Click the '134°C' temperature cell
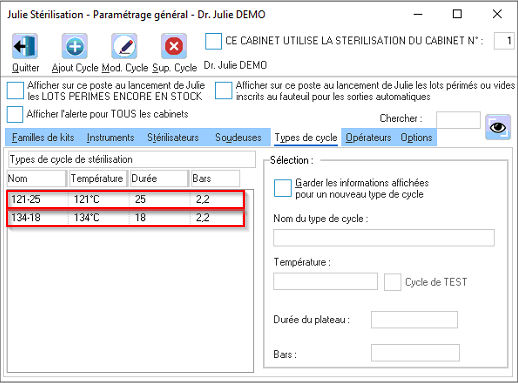This screenshot has width=518, height=383. pos(87,218)
